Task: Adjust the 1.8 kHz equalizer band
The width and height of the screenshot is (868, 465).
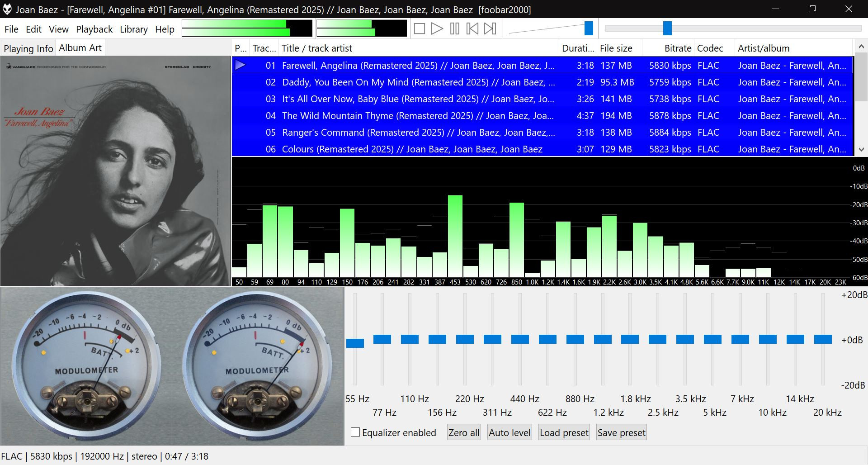Action: pos(630,339)
